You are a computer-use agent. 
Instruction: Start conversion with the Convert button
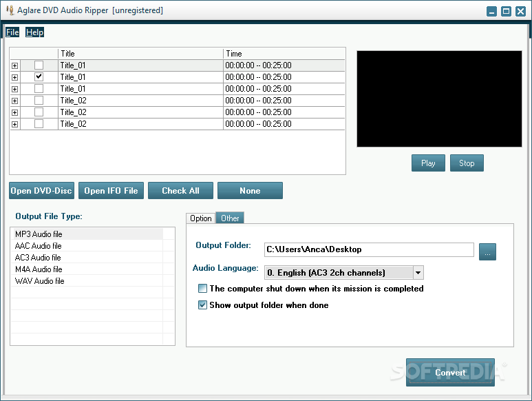click(450, 373)
